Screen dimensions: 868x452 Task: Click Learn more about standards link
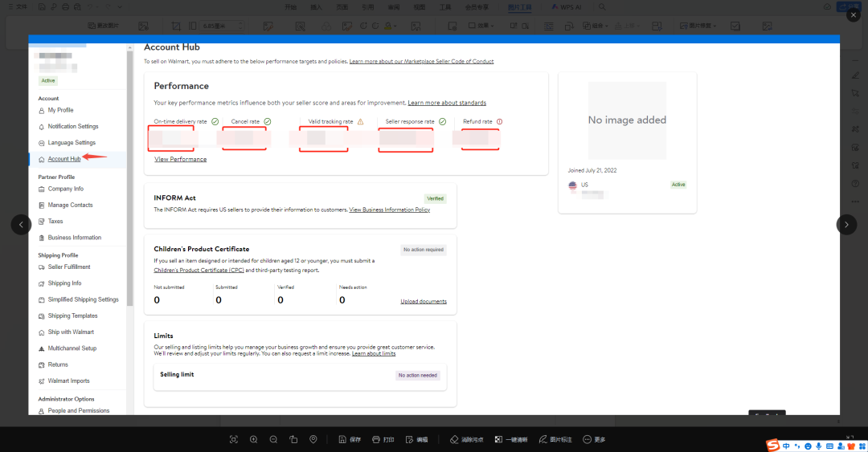tap(447, 103)
